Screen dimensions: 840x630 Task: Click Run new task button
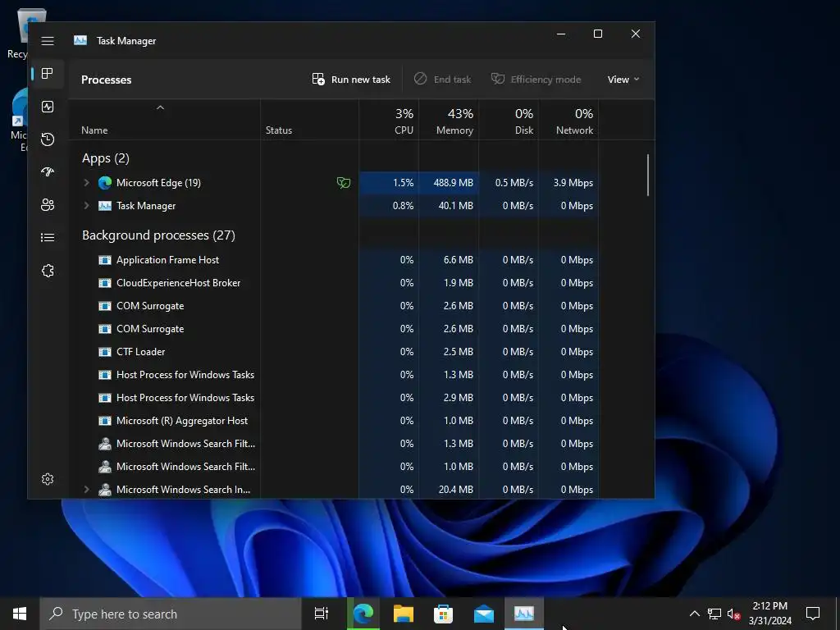click(x=351, y=80)
